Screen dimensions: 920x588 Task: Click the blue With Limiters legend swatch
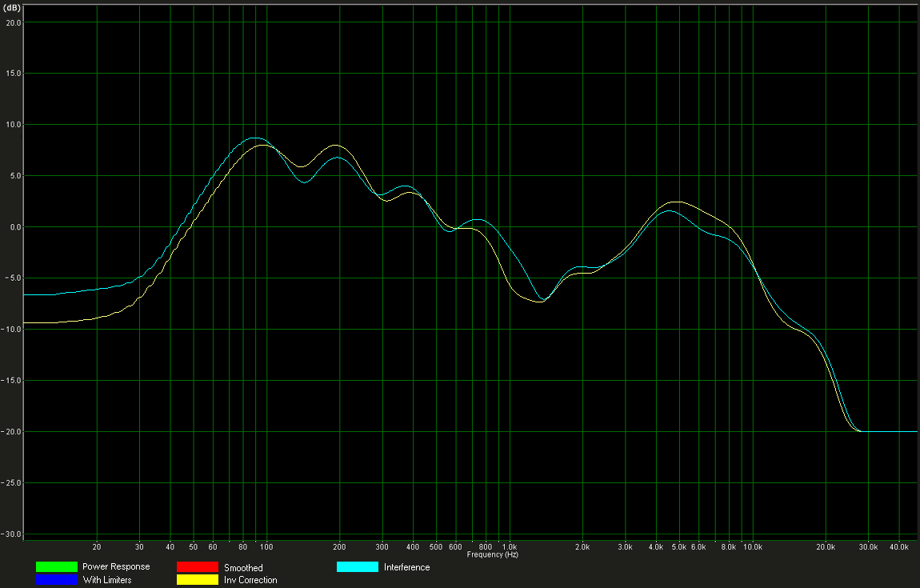(x=56, y=580)
